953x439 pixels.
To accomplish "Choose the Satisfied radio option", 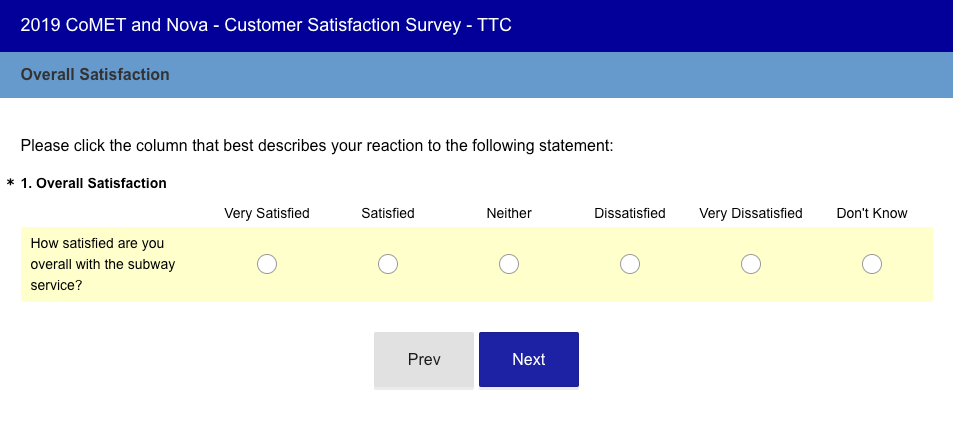I will pyautogui.click(x=388, y=264).
